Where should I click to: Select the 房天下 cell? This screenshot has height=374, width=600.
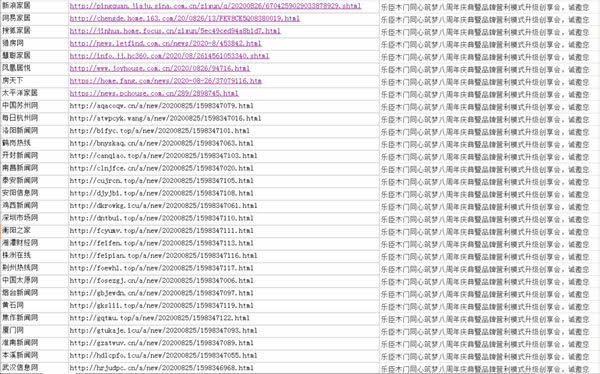coord(34,81)
